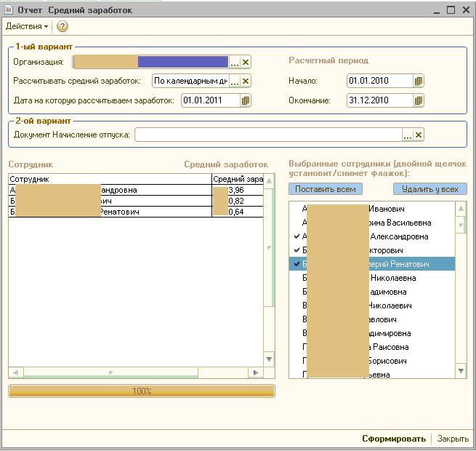The width and height of the screenshot is (476, 451).
Task: Click the average earnings cell ending 3,96
Action: [x=238, y=190]
